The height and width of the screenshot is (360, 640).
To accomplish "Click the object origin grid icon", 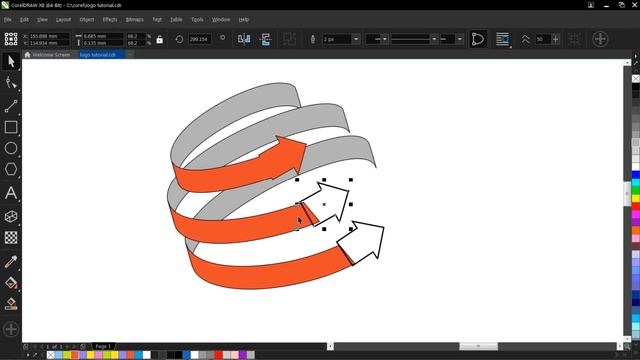I will [11, 39].
